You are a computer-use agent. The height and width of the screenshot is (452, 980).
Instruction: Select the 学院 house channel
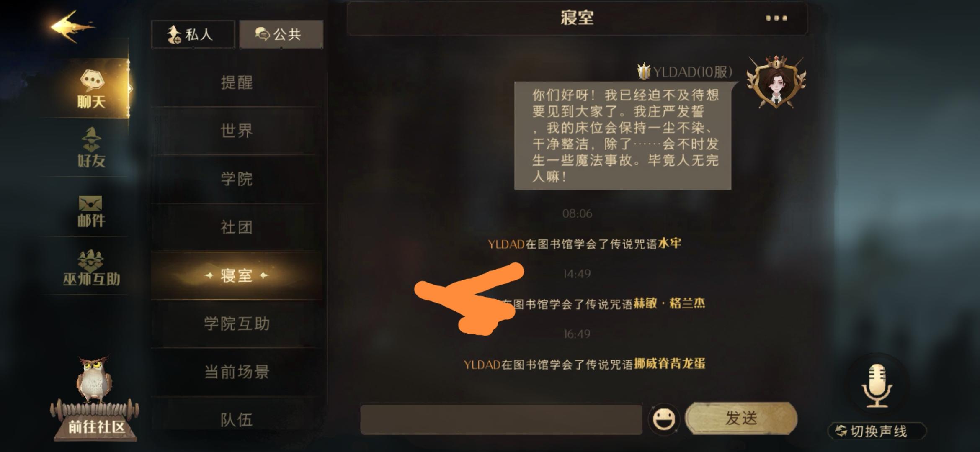coord(237,179)
